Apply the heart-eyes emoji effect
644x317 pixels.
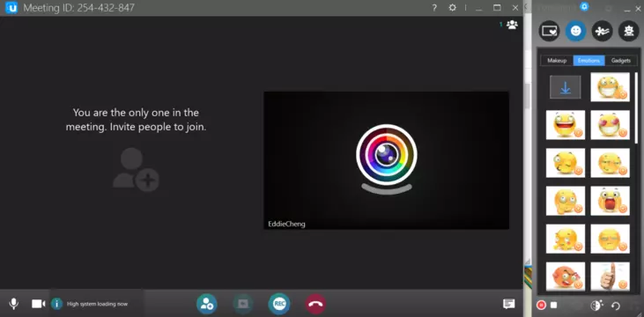click(610, 125)
